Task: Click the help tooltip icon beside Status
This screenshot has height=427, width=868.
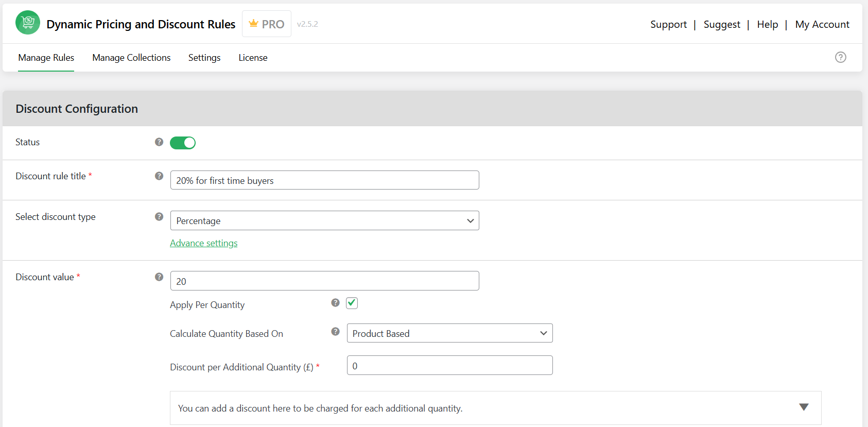Action: tap(159, 142)
